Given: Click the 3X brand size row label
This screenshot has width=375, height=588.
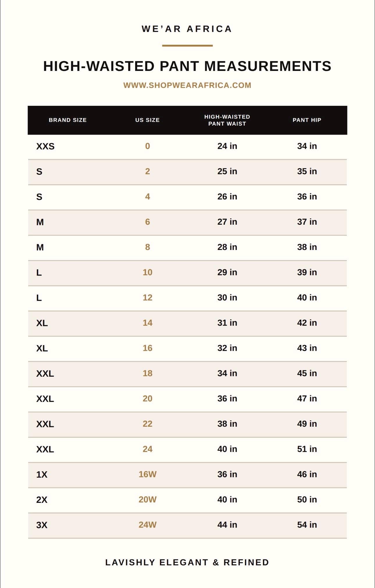Looking at the screenshot, I should pos(42,525).
